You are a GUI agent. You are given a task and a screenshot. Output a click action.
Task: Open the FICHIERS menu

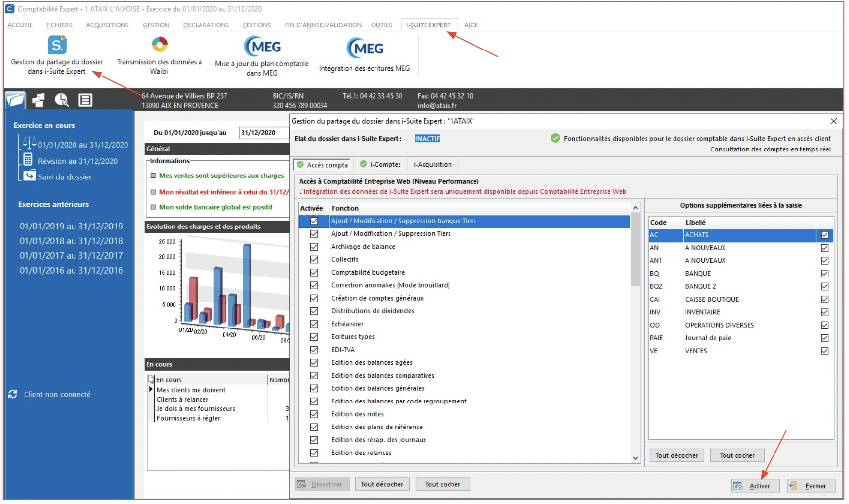tap(59, 25)
